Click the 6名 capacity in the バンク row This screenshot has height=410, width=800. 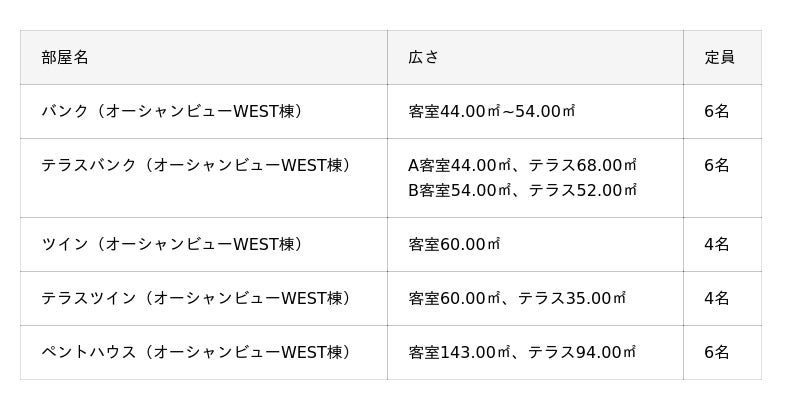click(717, 112)
